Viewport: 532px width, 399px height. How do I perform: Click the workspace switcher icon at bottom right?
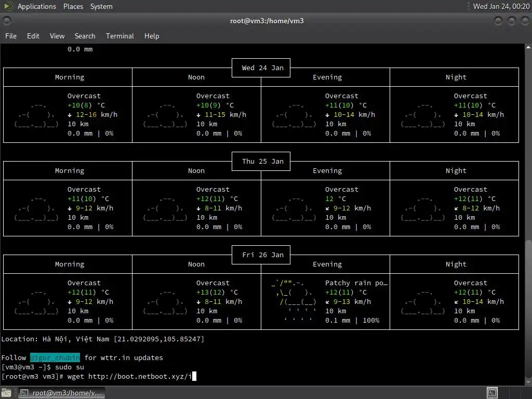[x=492, y=393]
